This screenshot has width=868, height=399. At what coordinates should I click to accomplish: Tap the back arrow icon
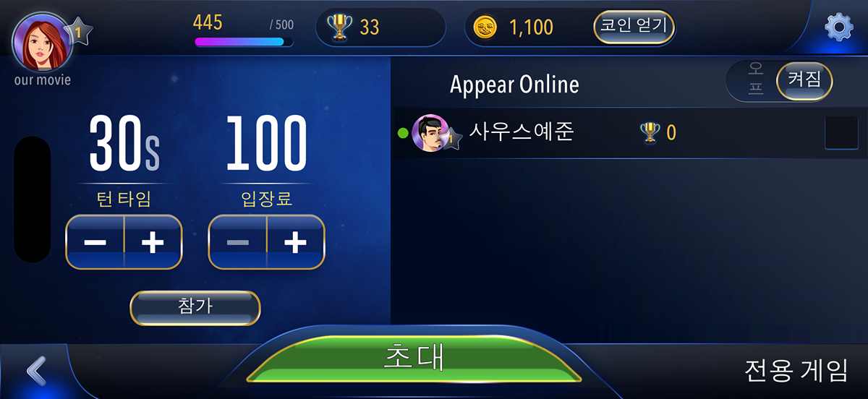(36, 371)
